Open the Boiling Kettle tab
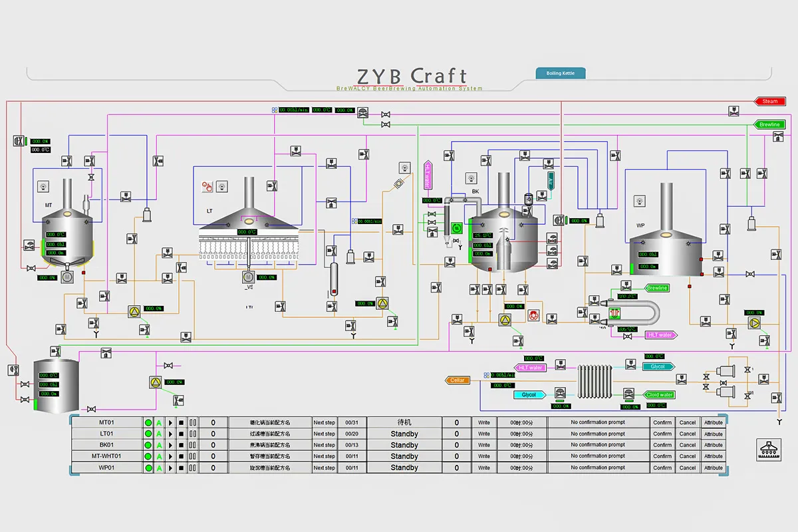This screenshot has height=532, width=798. click(x=561, y=73)
